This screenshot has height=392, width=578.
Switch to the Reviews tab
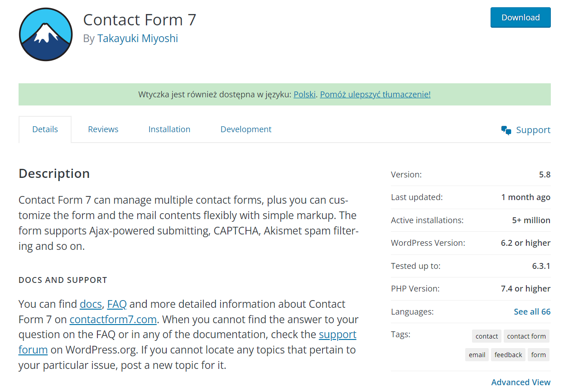point(103,129)
